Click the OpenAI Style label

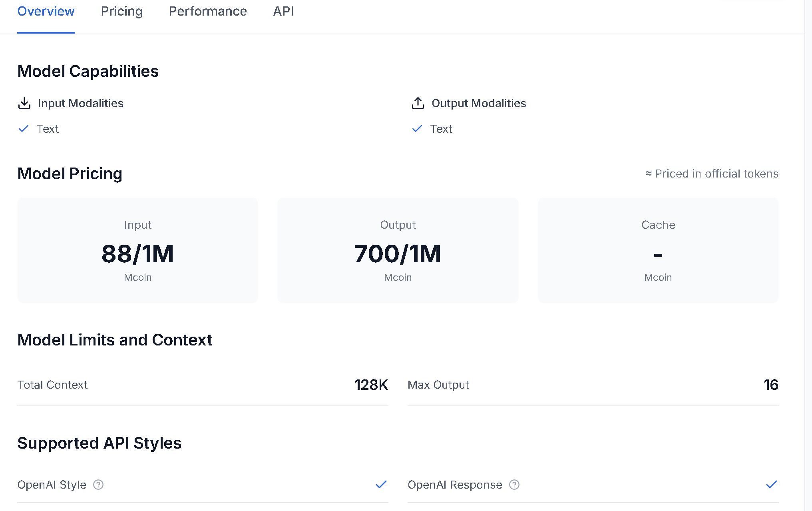point(52,485)
